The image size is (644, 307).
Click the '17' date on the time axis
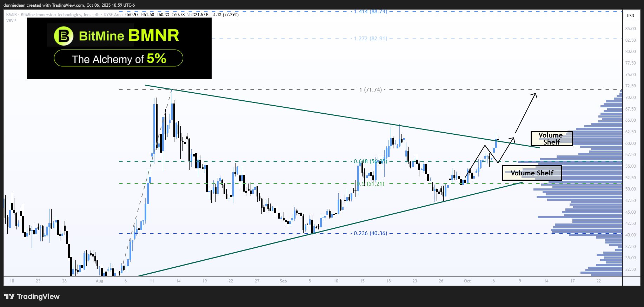pyautogui.click(x=572, y=281)
